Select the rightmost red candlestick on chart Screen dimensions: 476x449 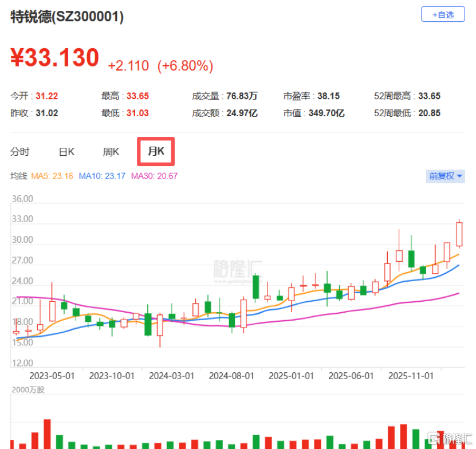(x=459, y=234)
